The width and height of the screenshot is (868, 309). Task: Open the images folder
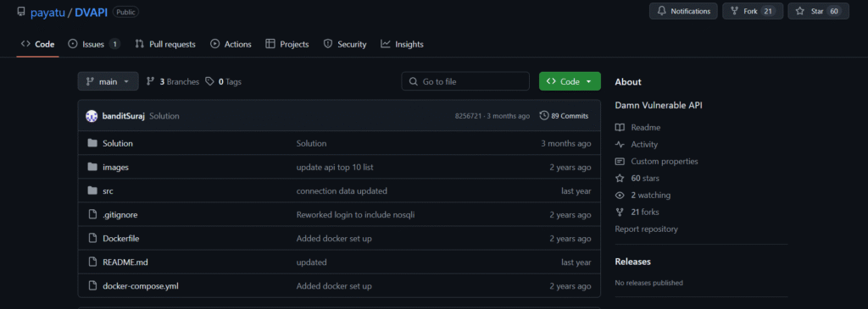115,167
